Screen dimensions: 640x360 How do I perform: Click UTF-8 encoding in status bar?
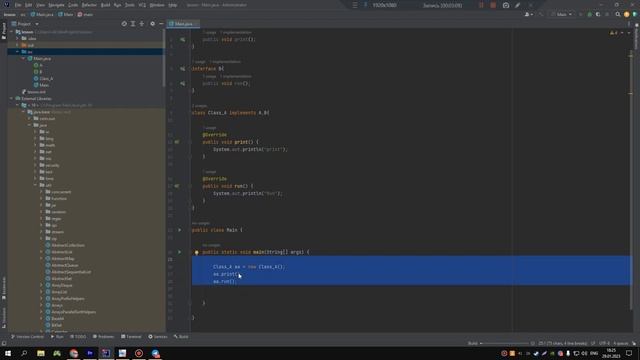click(x=604, y=343)
